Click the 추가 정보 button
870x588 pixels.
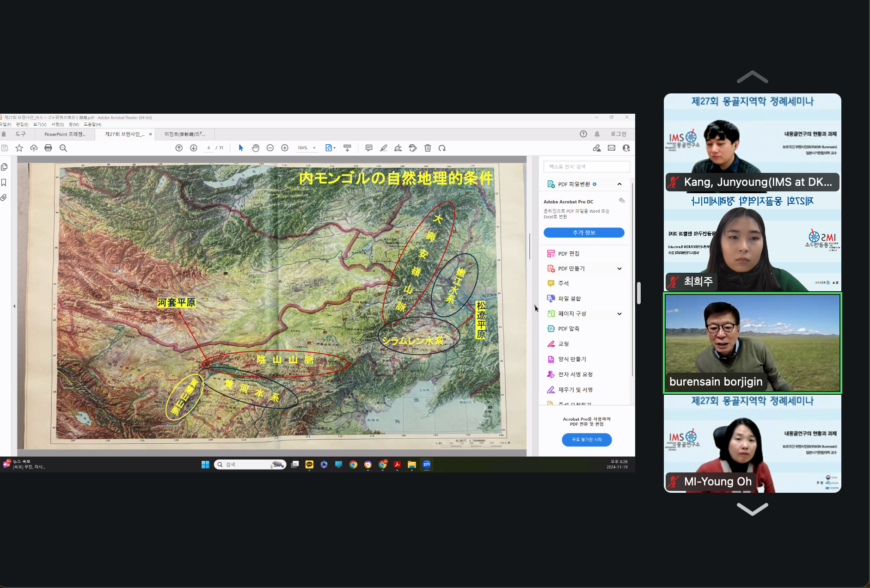584,233
